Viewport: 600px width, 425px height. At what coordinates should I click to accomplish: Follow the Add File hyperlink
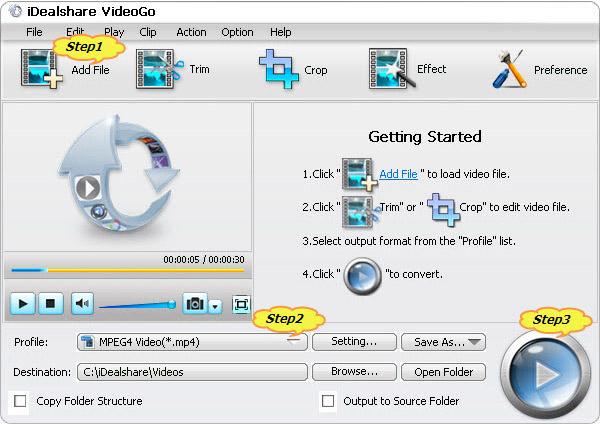[398, 174]
